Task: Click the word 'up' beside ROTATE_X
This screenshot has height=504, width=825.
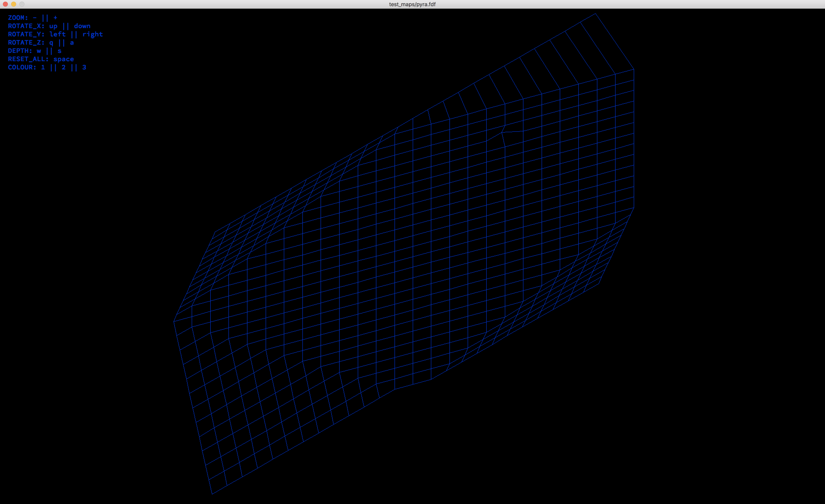Action: pyautogui.click(x=53, y=26)
